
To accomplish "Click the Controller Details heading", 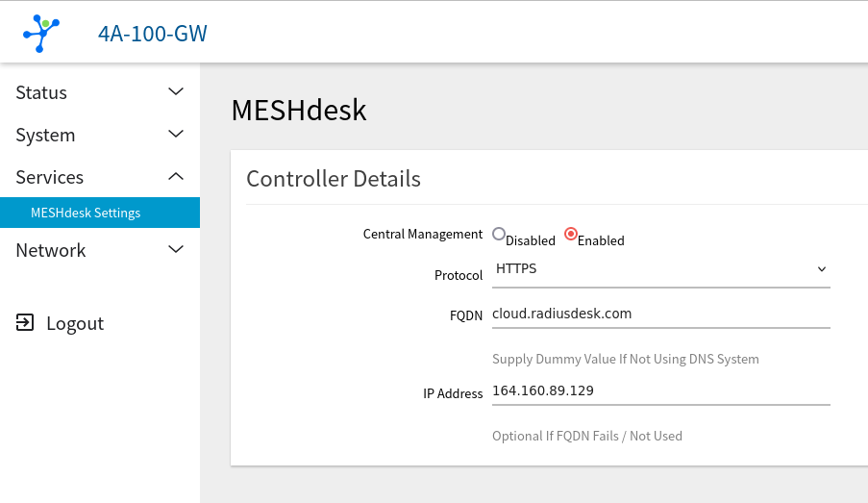I will [334, 178].
